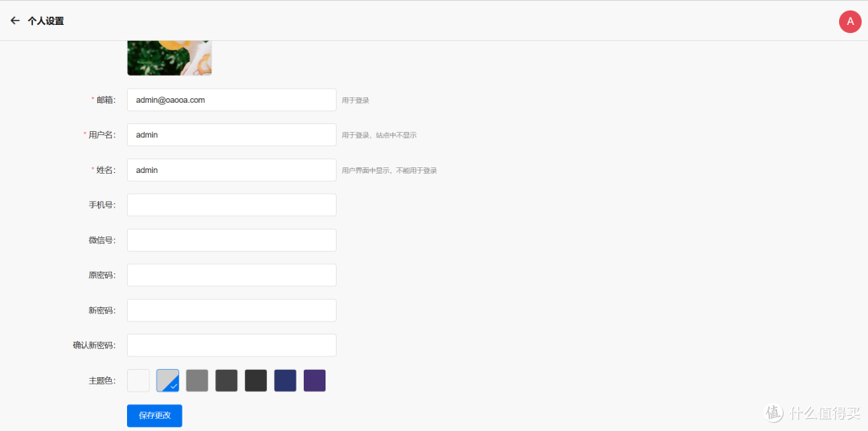The height and width of the screenshot is (431, 868).
Task: Click the email input field
Action: [x=231, y=100]
